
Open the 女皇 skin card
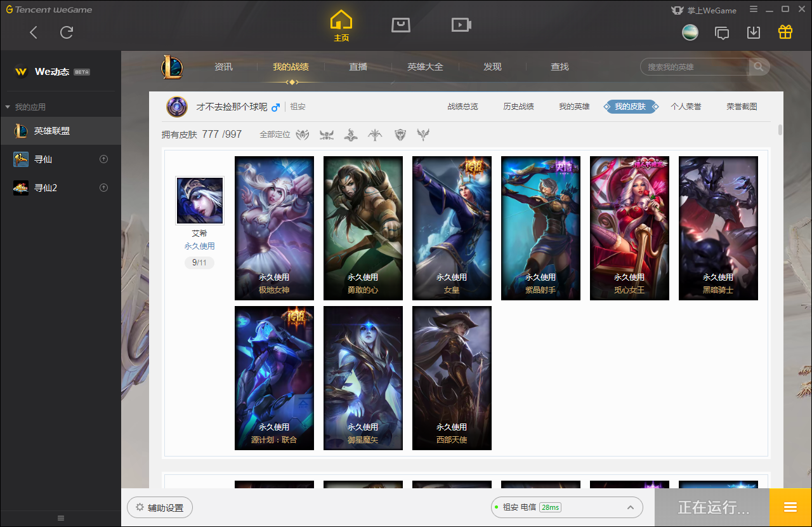click(x=452, y=228)
